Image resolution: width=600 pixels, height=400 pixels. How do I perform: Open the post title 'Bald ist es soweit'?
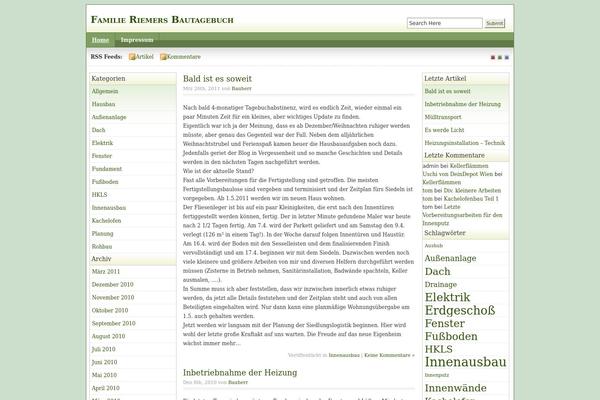point(217,78)
